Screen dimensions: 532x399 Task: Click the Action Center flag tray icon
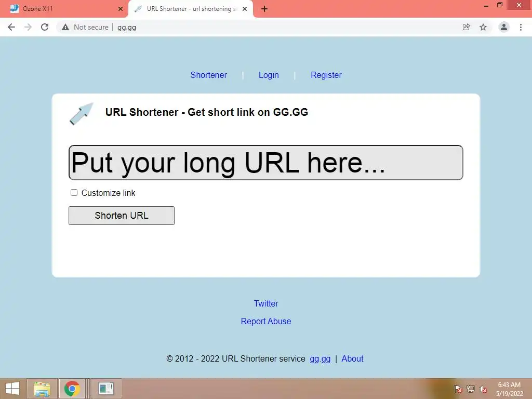458,389
